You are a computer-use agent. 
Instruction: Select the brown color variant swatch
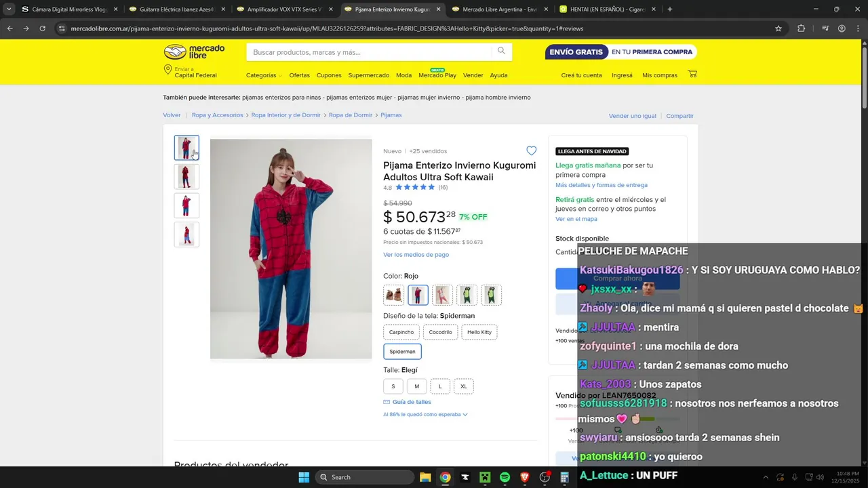point(393,295)
